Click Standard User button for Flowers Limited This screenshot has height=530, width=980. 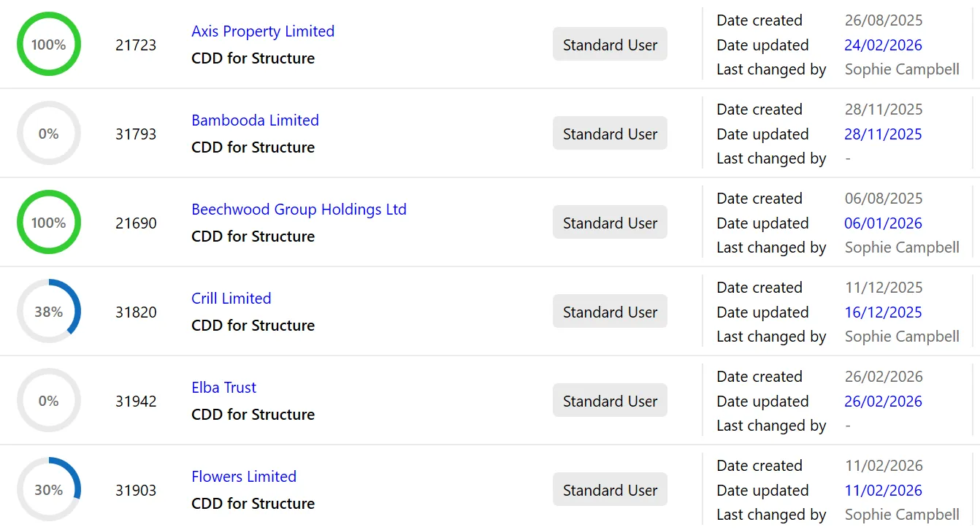tap(610, 489)
